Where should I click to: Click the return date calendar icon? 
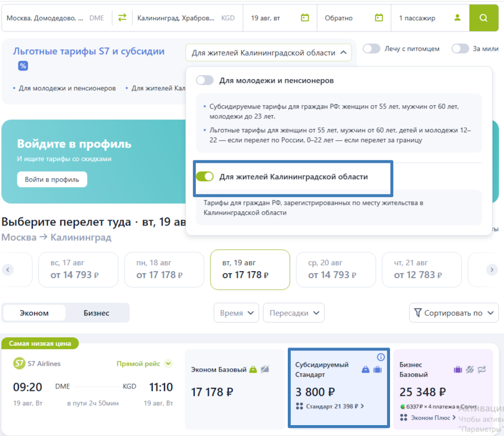(x=379, y=18)
